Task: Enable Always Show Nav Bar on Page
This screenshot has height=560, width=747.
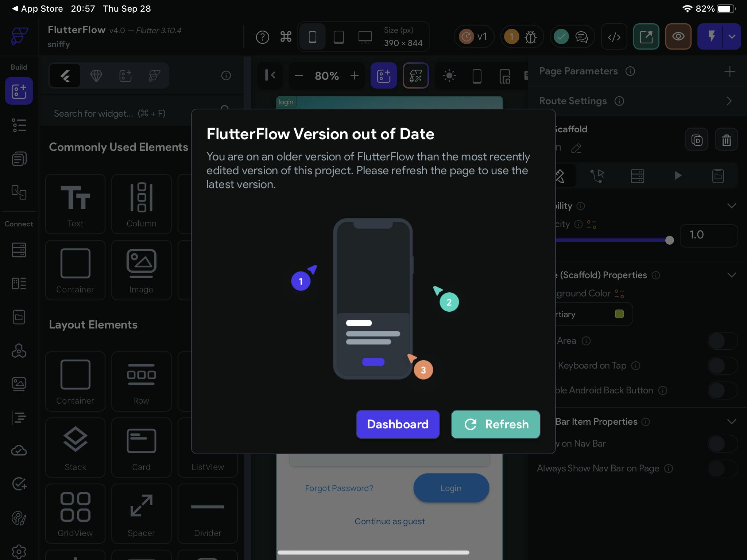Action: (722, 468)
